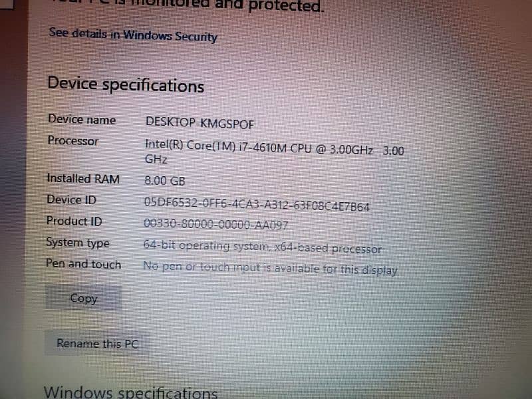Click the Product ID label
Image resolution: width=532 pixels, height=399 pixels.
pos(74,221)
